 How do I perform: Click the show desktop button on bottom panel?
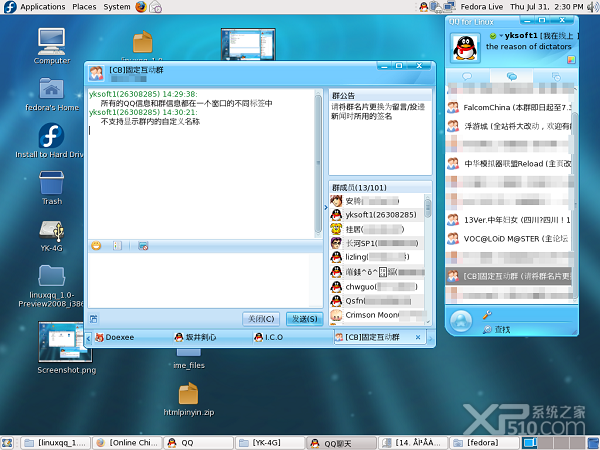click(x=7, y=443)
